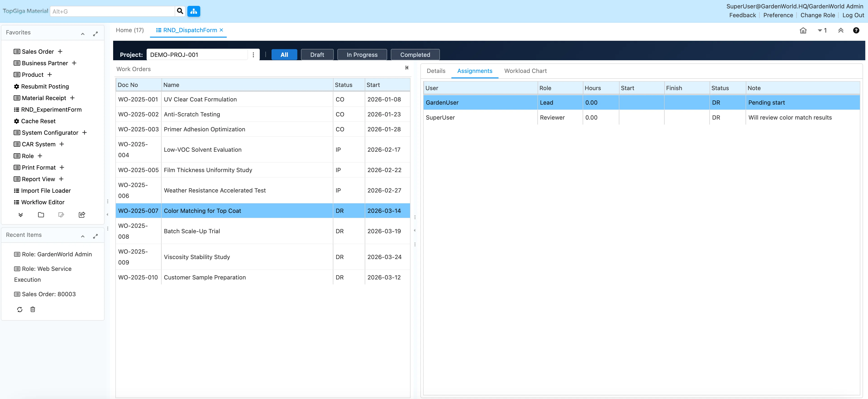Click the home icon in the tab bar
Screen dimensions: 868x399
tap(803, 30)
